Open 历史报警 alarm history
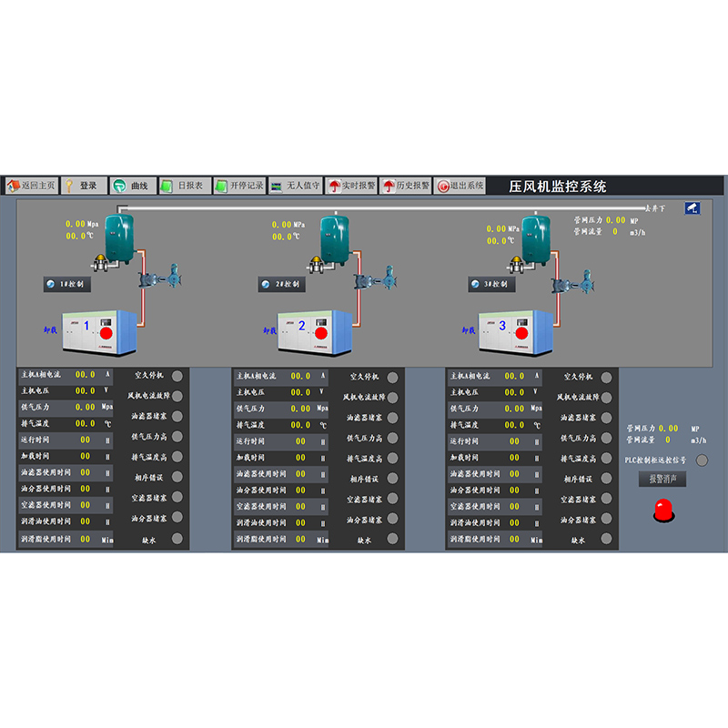The image size is (728, 728). point(405,186)
